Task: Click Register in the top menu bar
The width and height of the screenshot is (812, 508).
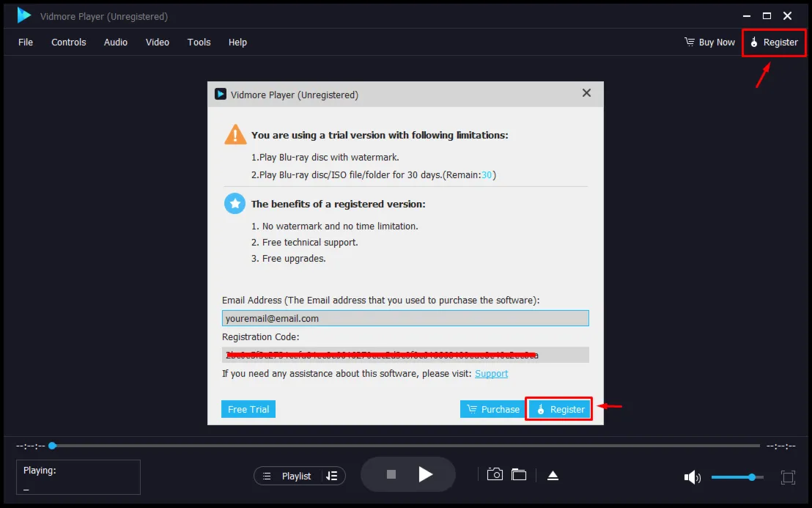Action: (774, 43)
